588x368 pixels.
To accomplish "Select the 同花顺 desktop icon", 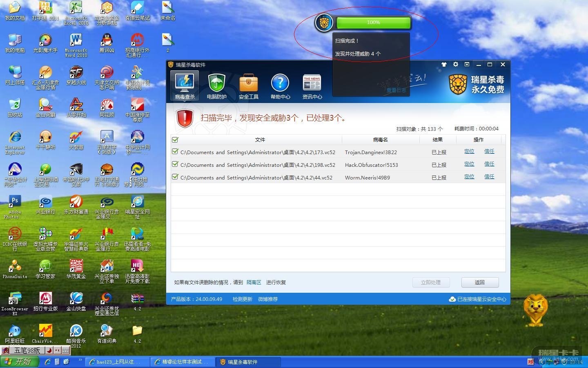I will click(107, 108).
